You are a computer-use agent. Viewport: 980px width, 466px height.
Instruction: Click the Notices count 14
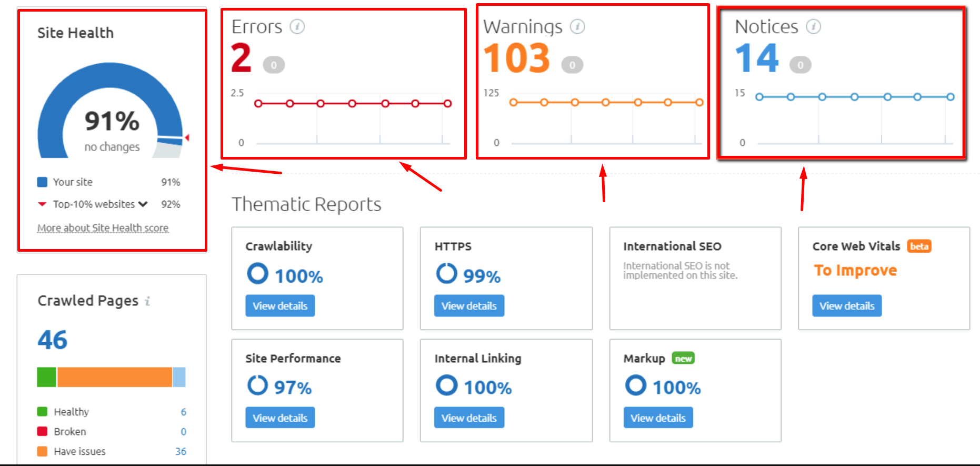pos(757,58)
